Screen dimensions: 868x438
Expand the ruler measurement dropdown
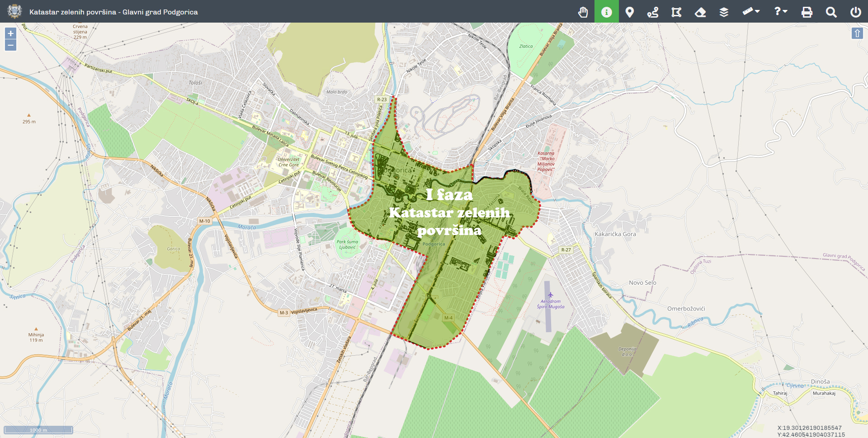[x=751, y=11]
